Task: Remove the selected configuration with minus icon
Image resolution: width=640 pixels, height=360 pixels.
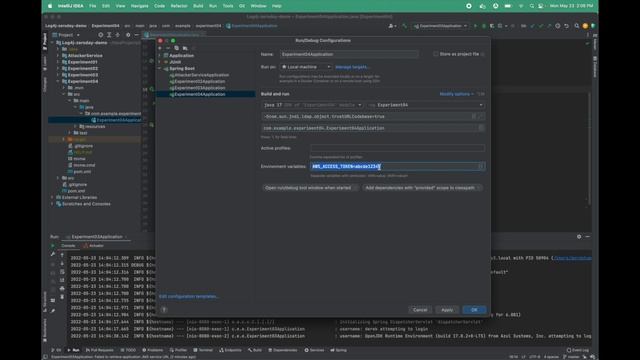Action: pos(168,48)
